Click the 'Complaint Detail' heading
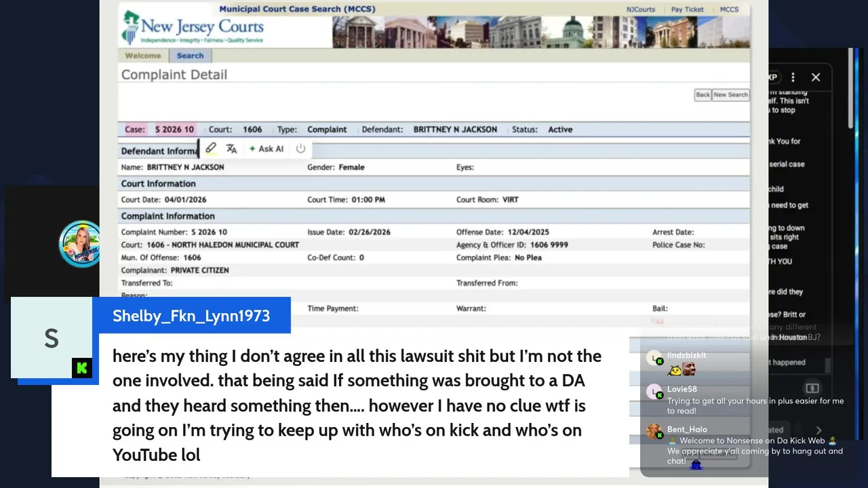Screen dimensions: 868x488 point(174,75)
